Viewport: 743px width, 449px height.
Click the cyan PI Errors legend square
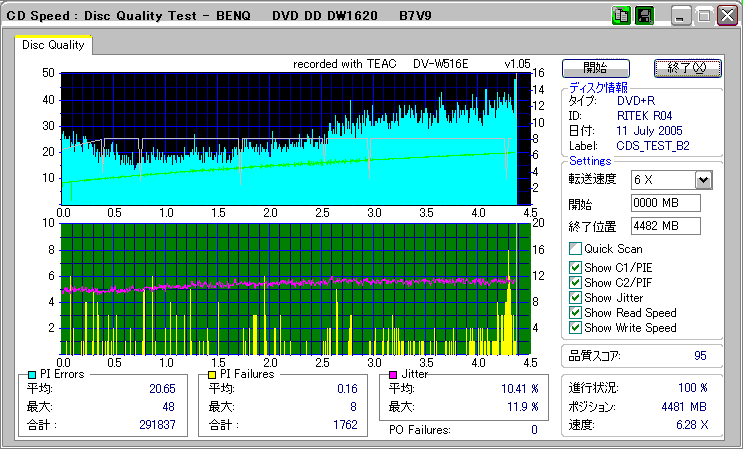[32, 374]
